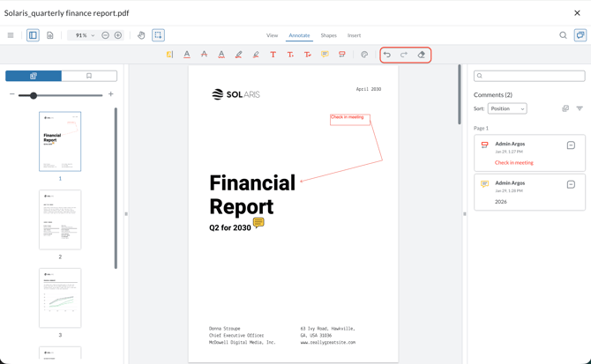The image size is (591, 364).
Task: Switch to the Insert tab
Action: point(354,35)
